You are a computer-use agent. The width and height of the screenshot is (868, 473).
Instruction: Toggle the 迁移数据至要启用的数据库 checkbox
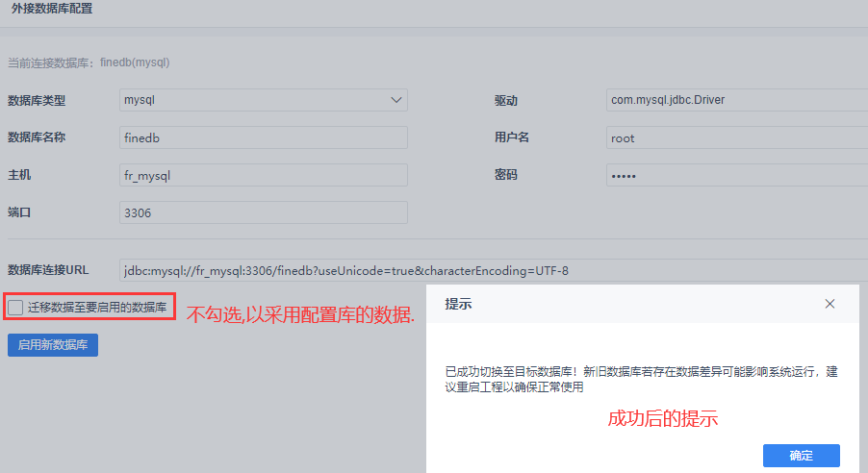coord(15,308)
